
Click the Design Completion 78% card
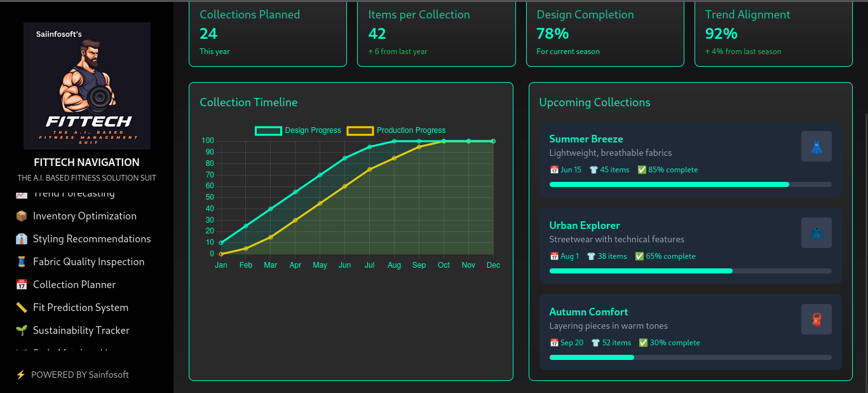(x=605, y=33)
